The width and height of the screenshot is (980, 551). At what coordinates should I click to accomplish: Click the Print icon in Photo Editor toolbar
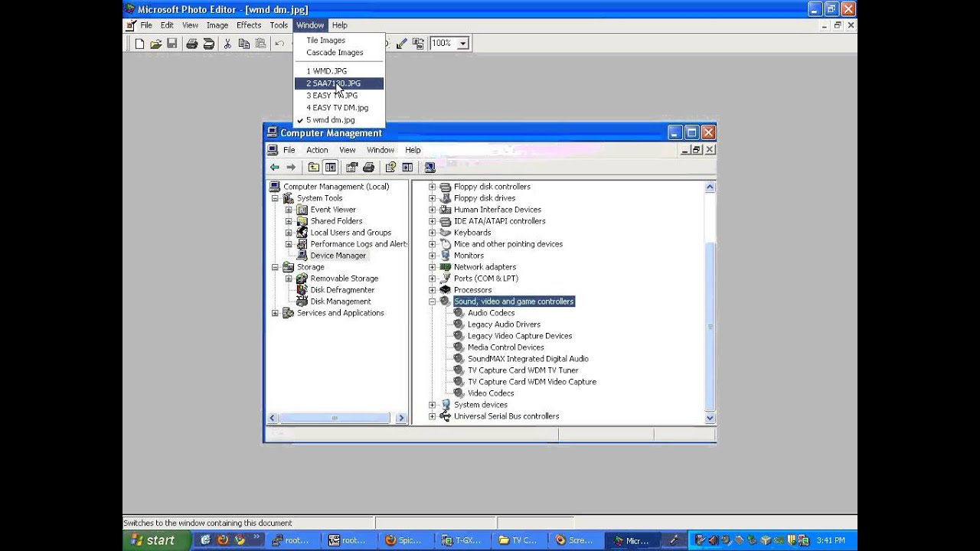pos(191,44)
